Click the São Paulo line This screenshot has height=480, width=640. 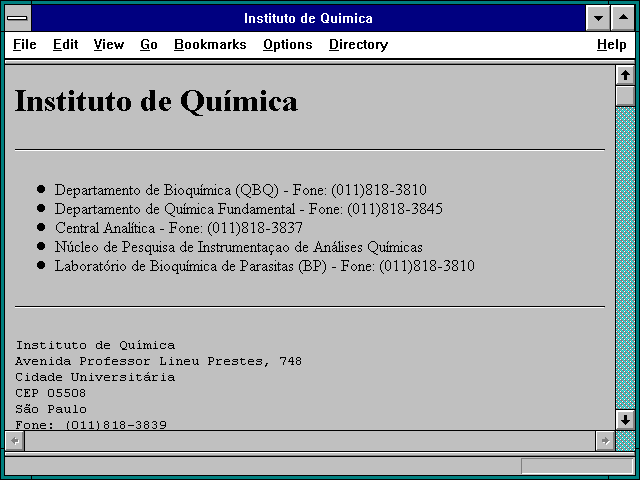pos(51,409)
